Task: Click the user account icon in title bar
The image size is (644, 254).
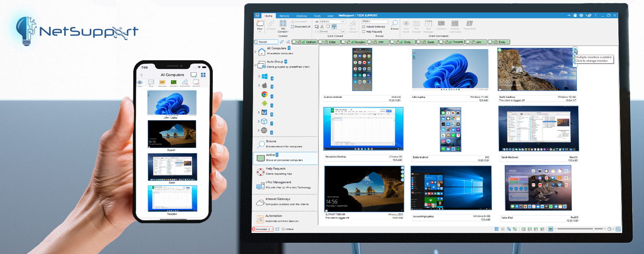Action: [x=576, y=15]
